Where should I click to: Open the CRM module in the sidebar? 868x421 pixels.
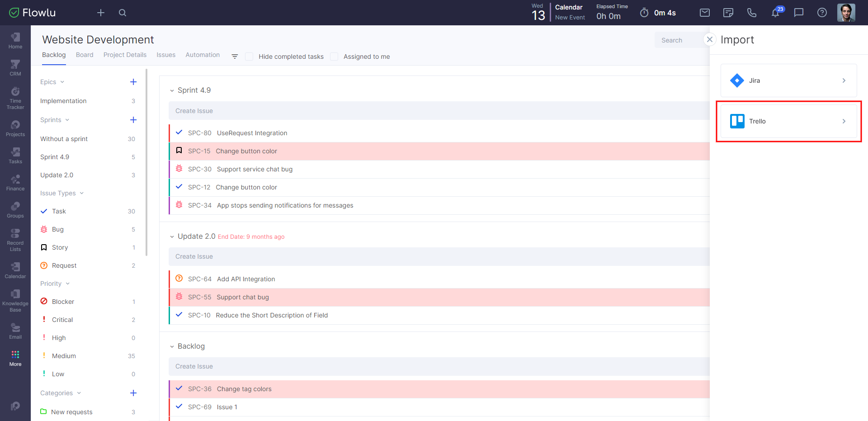tap(15, 67)
